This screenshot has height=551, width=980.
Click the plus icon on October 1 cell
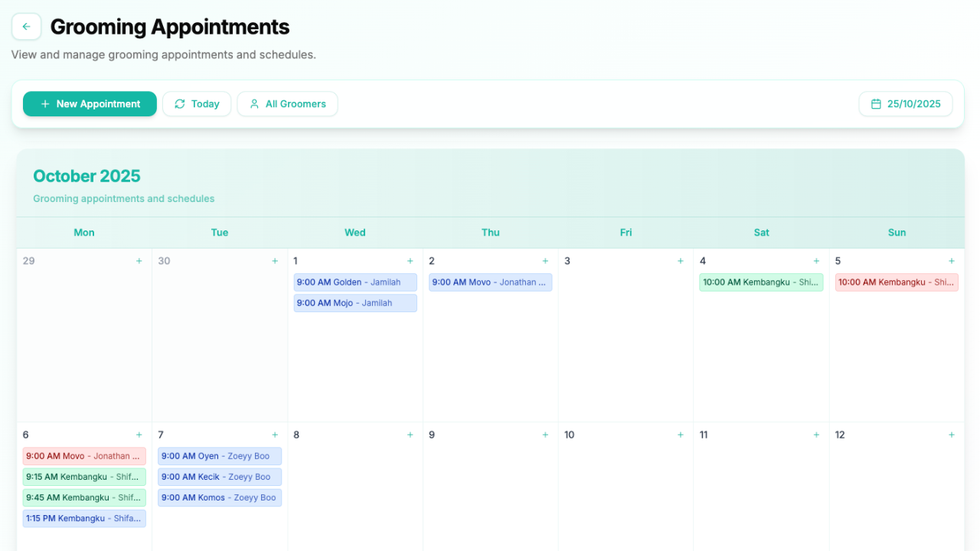[x=410, y=260]
